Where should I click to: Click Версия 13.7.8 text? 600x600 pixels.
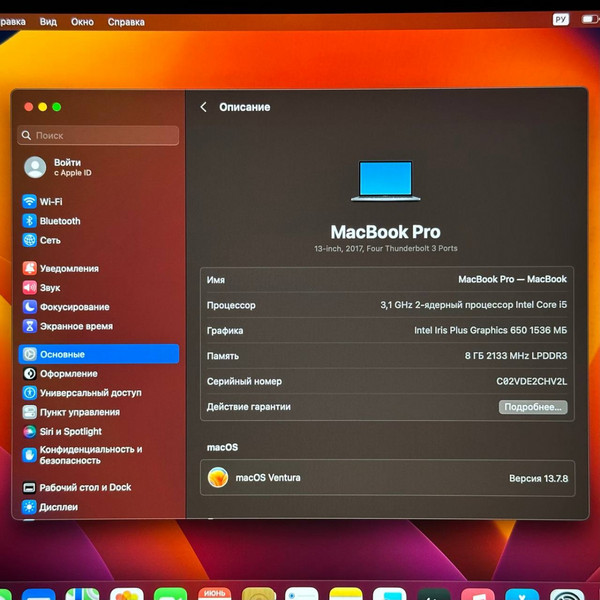[x=538, y=478]
